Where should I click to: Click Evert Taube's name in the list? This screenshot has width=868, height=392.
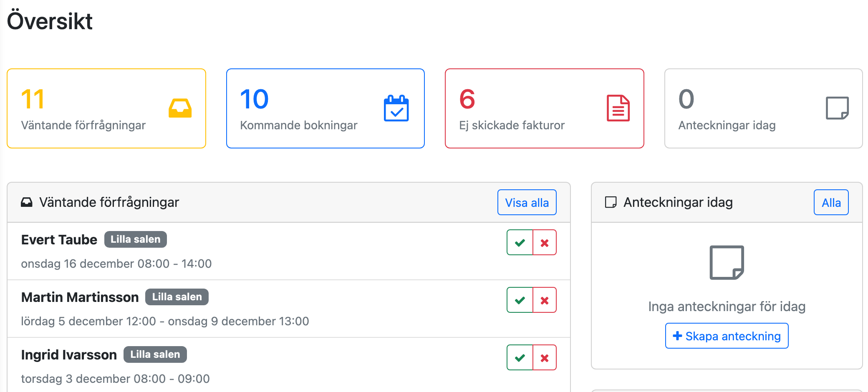pos(59,240)
